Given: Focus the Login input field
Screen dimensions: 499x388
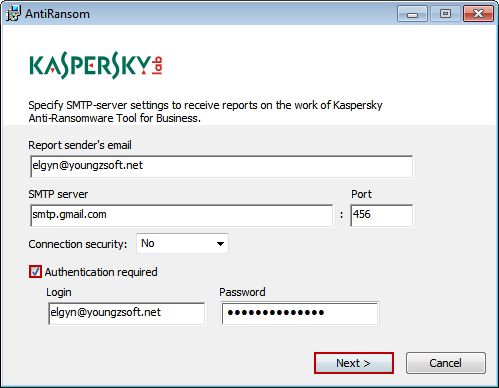Looking at the screenshot, I should click(127, 313).
